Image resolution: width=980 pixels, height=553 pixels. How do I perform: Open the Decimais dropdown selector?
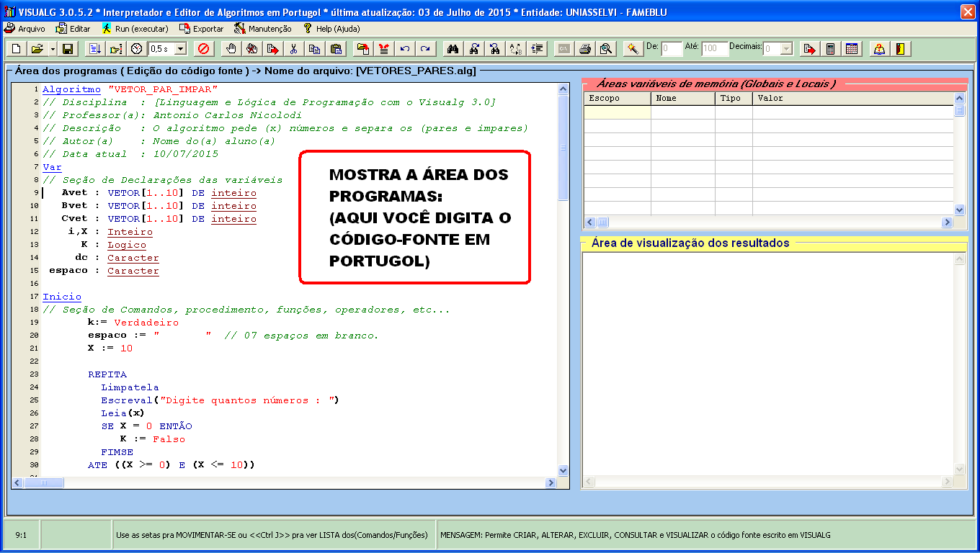click(x=786, y=49)
